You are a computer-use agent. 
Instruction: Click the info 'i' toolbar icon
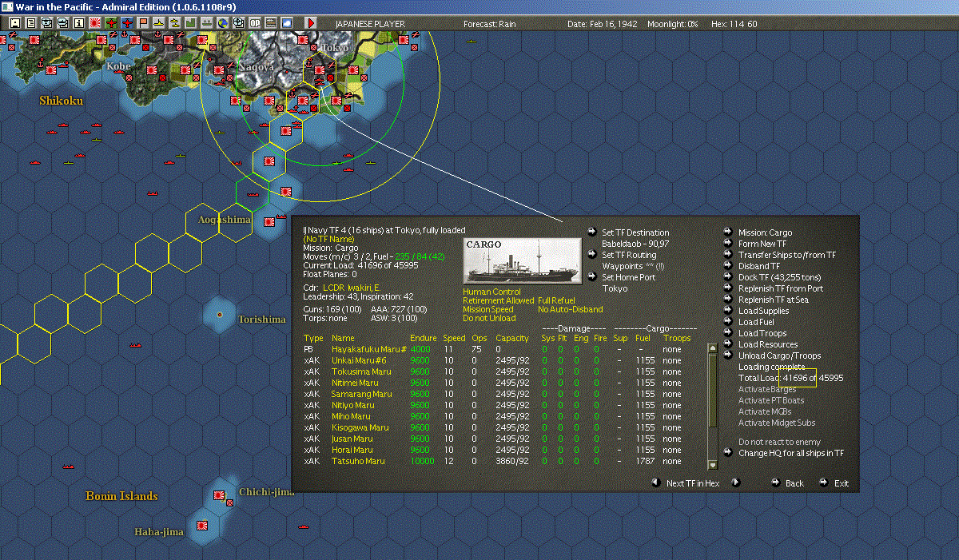pyautogui.click(x=78, y=23)
